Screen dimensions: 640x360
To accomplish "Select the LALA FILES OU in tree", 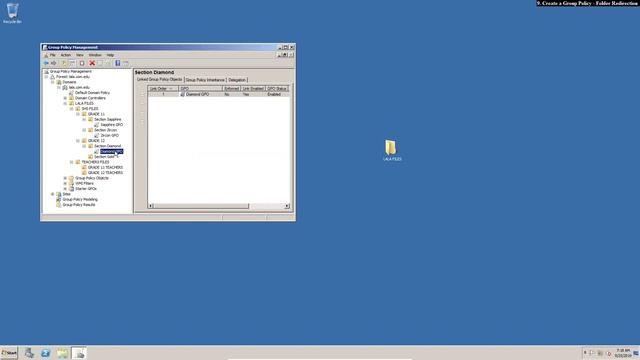I will click(84, 103).
